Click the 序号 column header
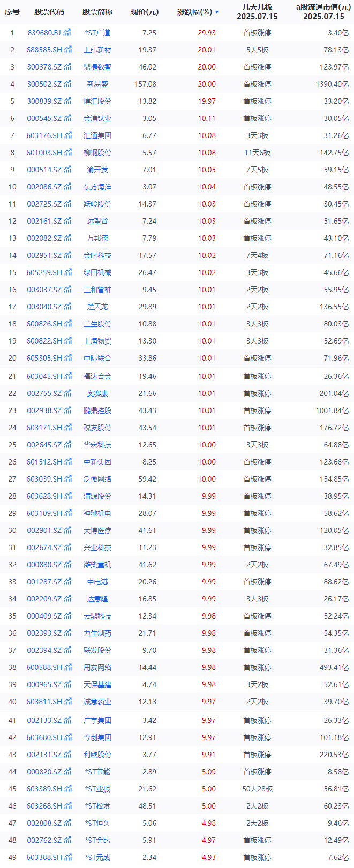 click(12, 12)
